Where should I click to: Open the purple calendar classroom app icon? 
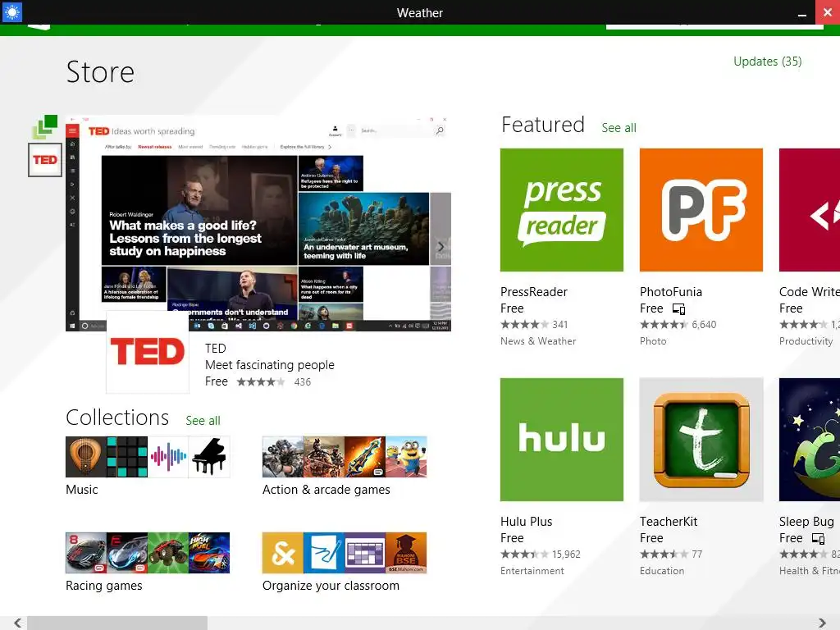(x=365, y=553)
